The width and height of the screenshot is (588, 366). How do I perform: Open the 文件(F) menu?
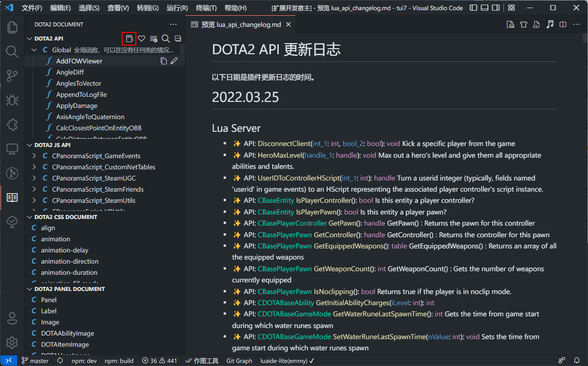(32, 8)
